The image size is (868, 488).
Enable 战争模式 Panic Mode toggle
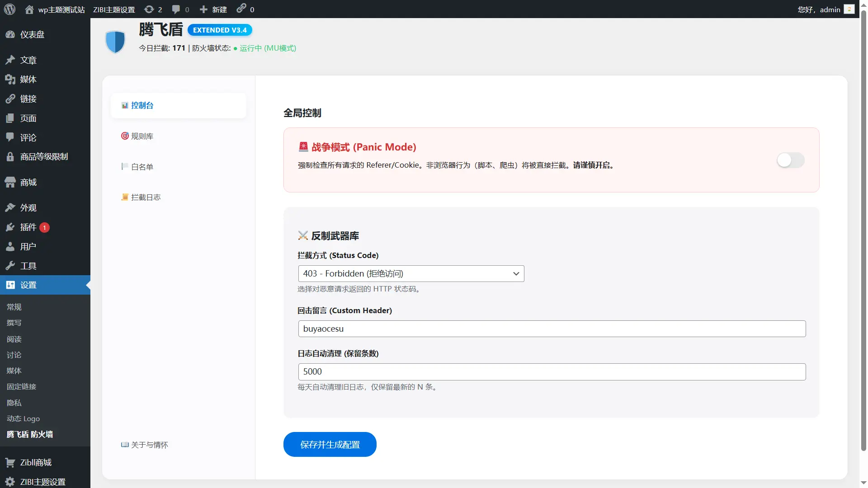coord(791,160)
